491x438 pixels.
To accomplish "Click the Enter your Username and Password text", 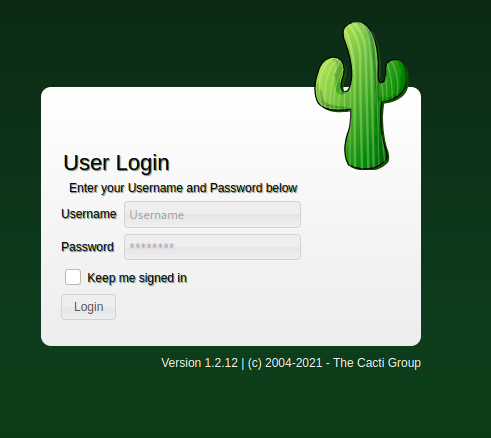I will (183, 188).
